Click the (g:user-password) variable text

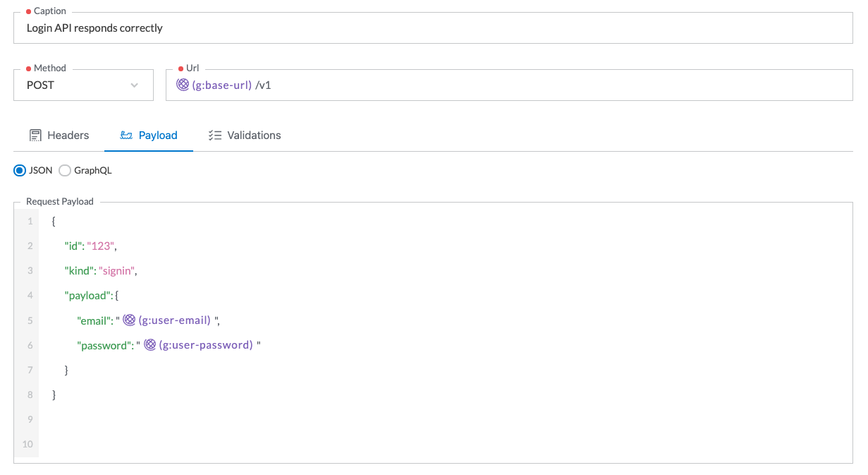click(x=206, y=345)
